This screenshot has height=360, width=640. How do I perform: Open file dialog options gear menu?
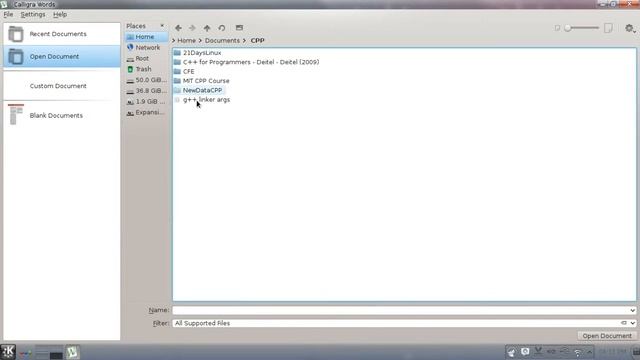tap(630, 28)
